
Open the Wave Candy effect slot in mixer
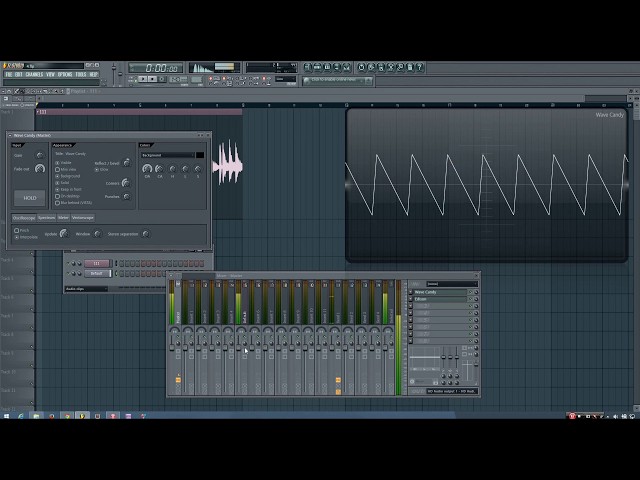440,292
